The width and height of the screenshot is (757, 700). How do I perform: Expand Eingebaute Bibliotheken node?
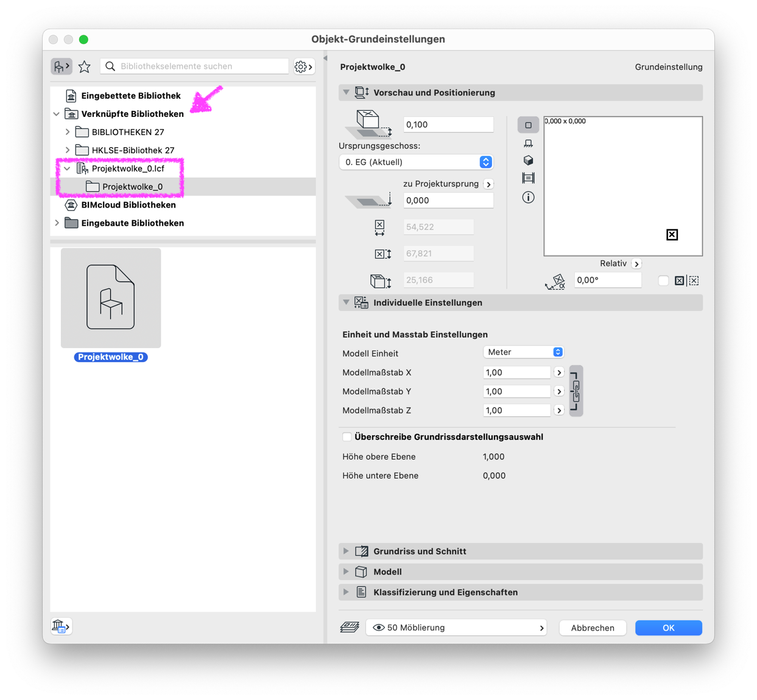(x=57, y=223)
